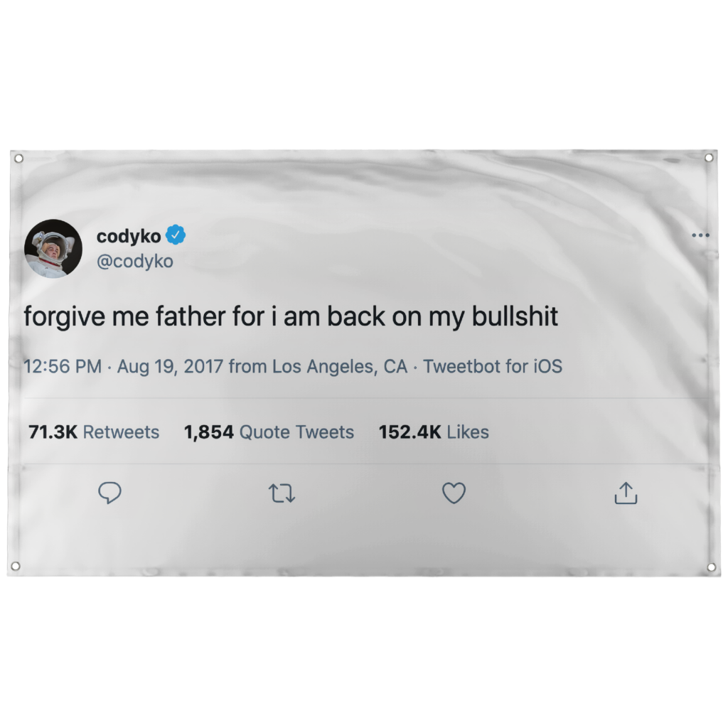Image resolution: width=728 pixels, height=728 pixels.
Task: Open the astronaut profile picture
Action: point(53,248)
